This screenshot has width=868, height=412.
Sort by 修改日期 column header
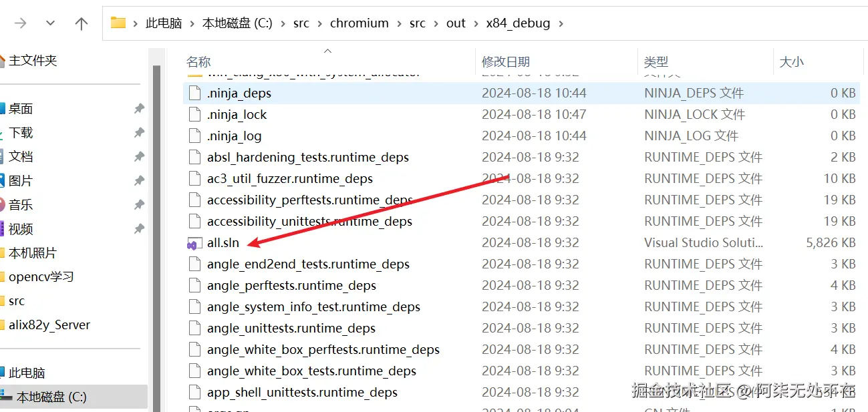point(506,62)
